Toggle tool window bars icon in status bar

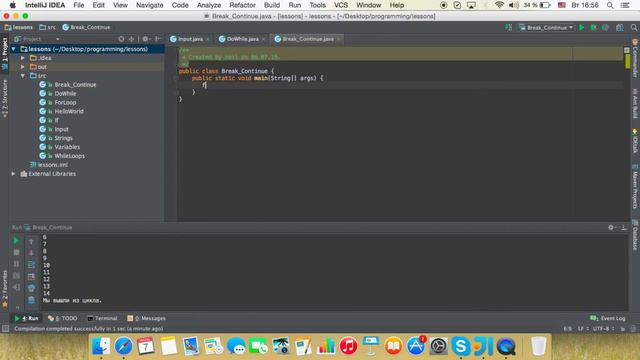pos(5,329)
